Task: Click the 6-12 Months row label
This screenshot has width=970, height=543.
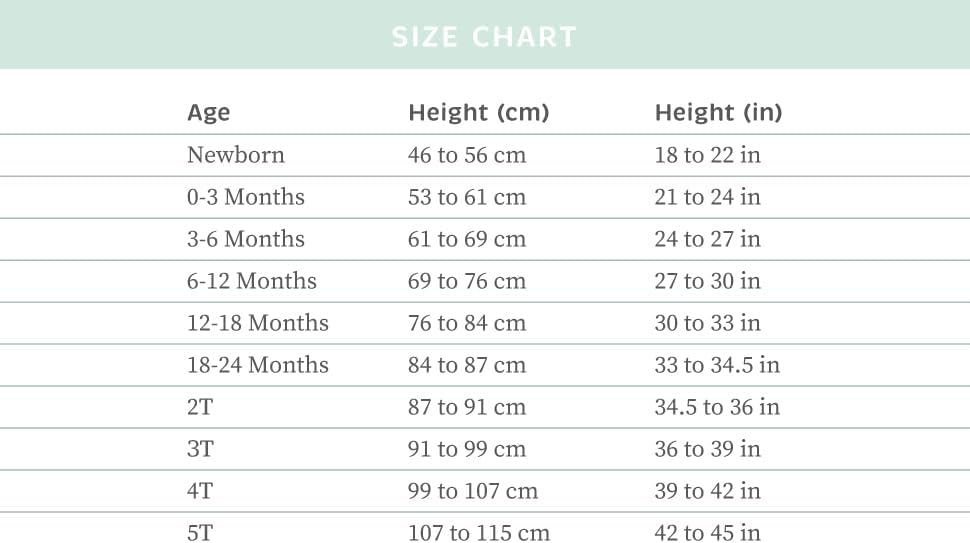Action: tap(251, 281)
